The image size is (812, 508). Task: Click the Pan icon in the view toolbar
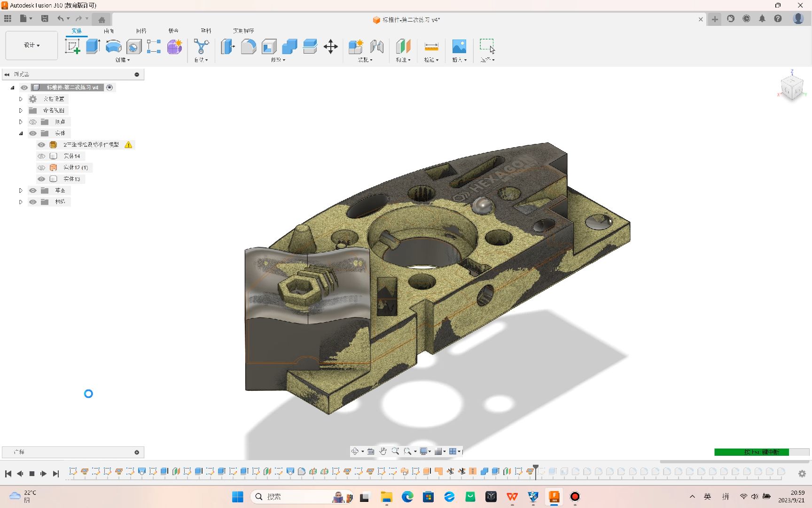tap(383, 451)
